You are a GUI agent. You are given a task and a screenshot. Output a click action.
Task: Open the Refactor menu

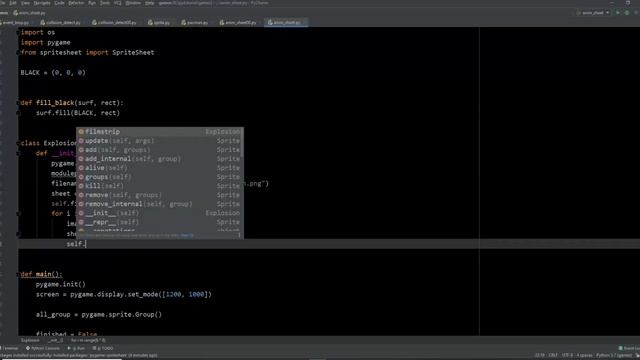pos(76,3)
